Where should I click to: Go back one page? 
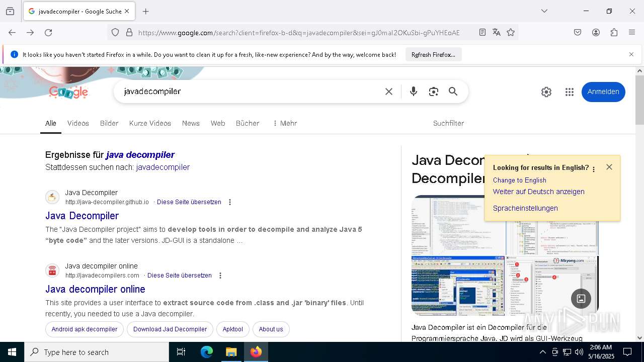coord(12,32)
